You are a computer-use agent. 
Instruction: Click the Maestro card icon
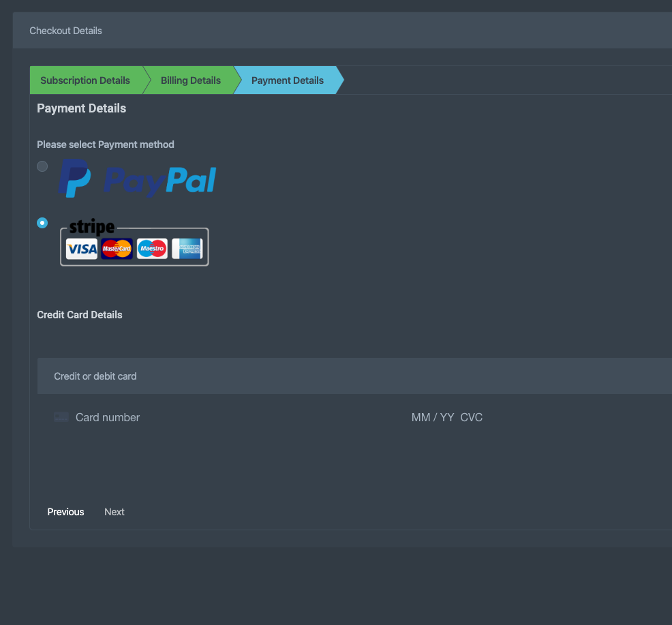pyautogui.click(x=152, y=249)
